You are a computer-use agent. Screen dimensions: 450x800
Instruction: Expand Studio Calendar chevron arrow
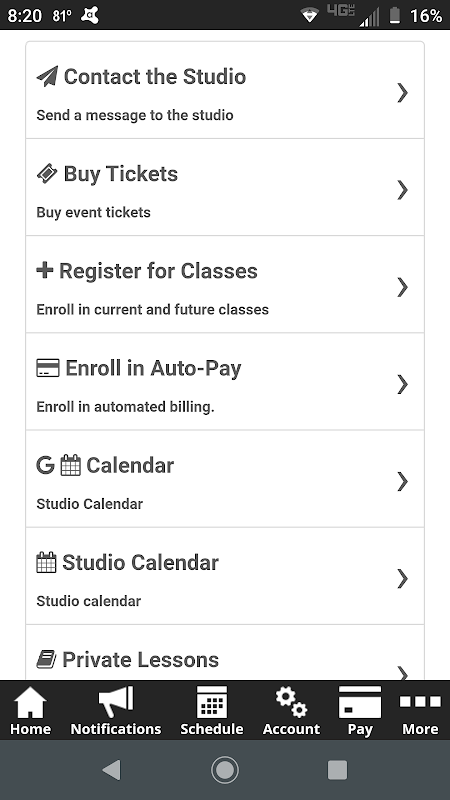click(403, 579)
